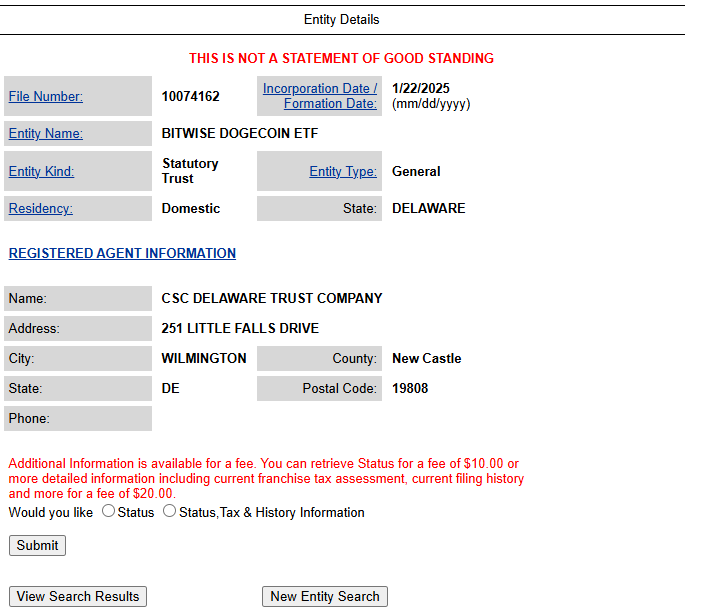The width and height of the screenshot is (701, 608).
Task: Click the Residency link
Action: (x=41, y=208)
